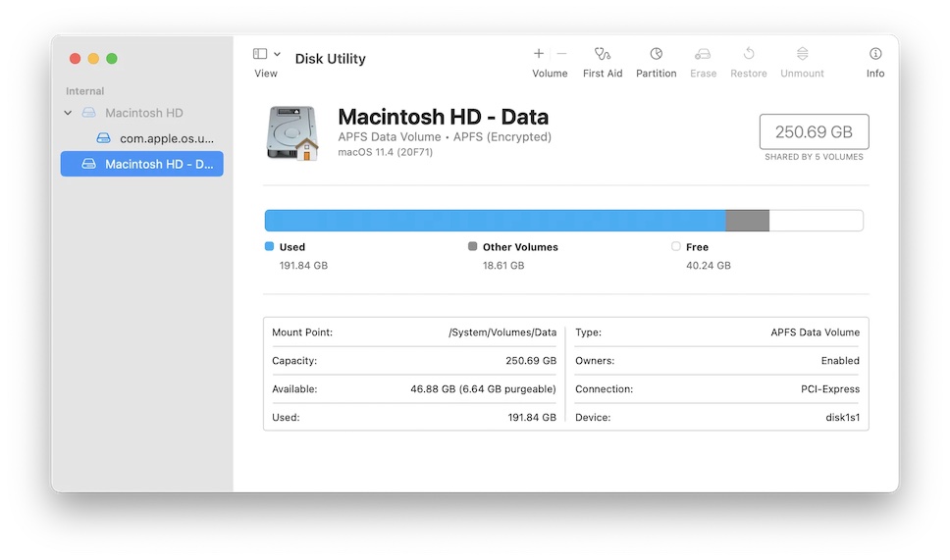Select Macintosh HD - D... sidebar row
The image size is (950, 560).
point(141,164)
